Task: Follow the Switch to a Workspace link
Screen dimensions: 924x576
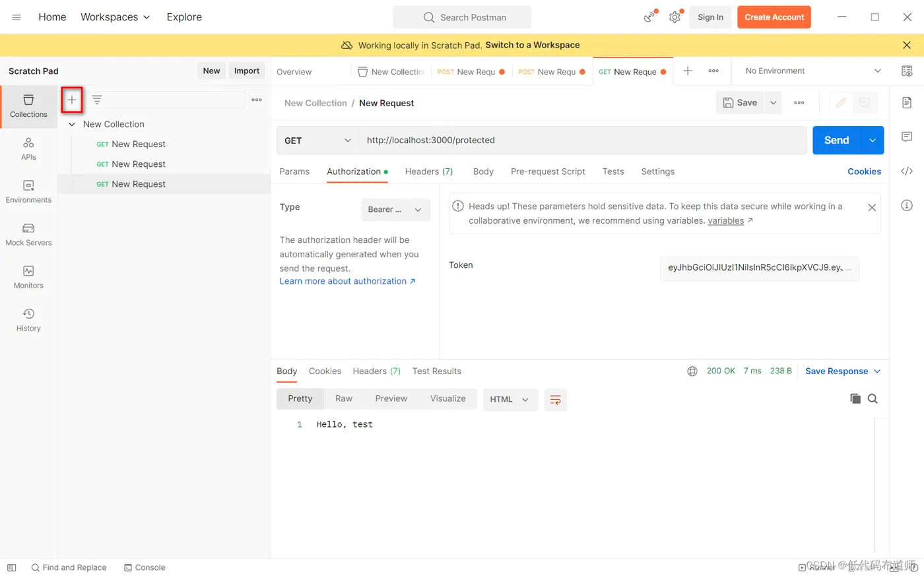Action: point(533,45)
